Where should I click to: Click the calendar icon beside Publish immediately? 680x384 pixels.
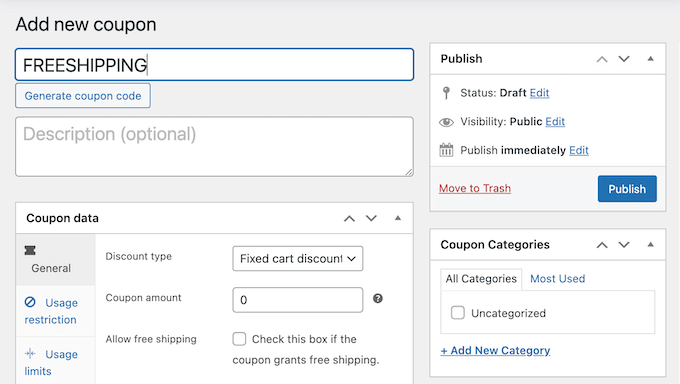(446, 150)
